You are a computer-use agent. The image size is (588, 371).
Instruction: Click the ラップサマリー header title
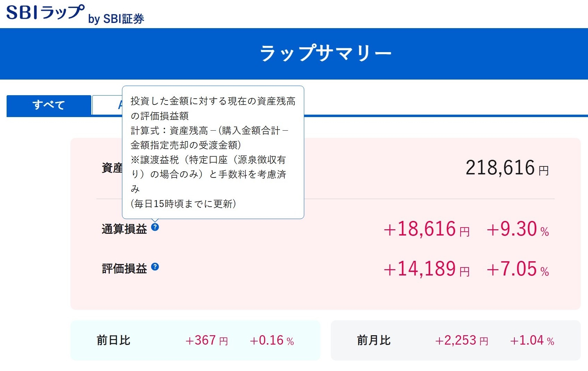(x=326, y=53)
